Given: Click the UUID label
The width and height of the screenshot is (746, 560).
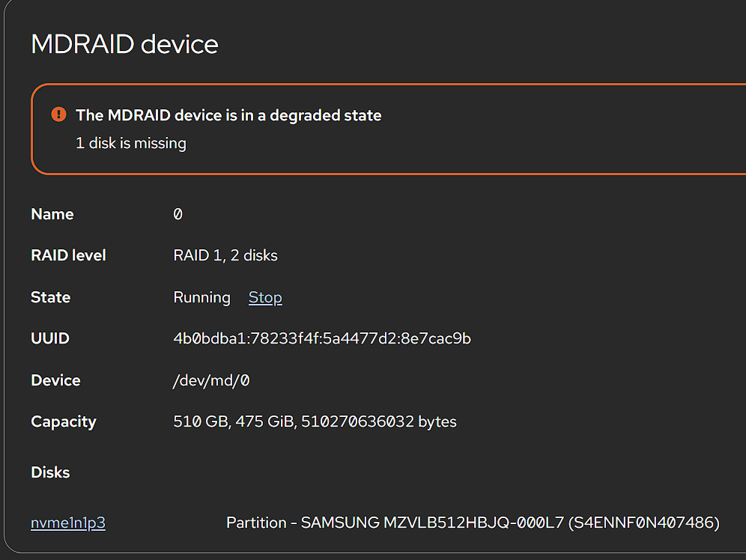Looking at the screenshot, I should [x=50, y=338].
